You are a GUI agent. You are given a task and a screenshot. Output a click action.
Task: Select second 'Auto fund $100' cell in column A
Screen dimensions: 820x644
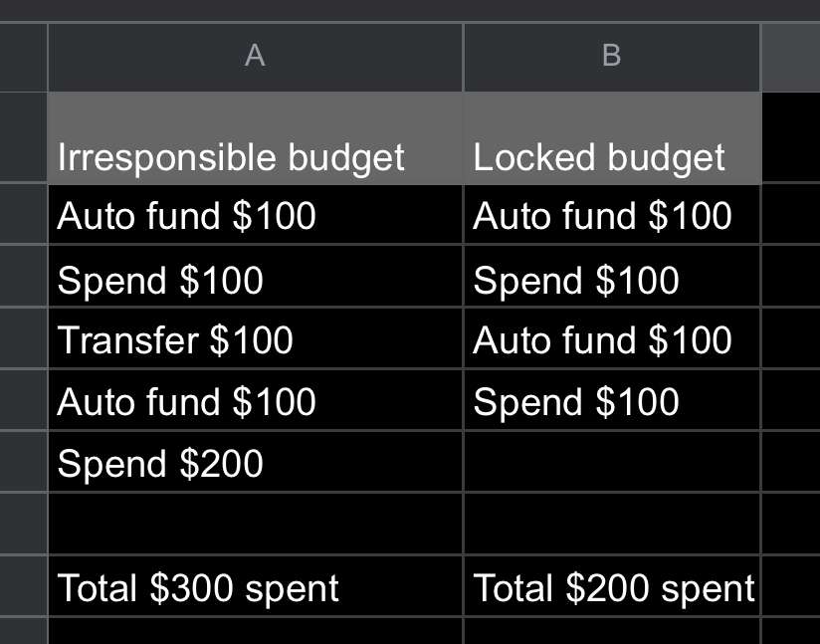point(255,400)
